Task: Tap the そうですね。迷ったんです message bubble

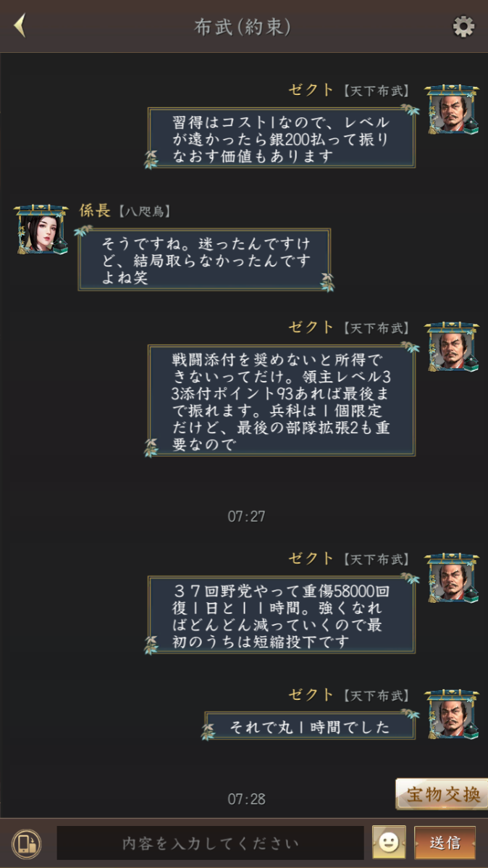Action: point(204,259)
